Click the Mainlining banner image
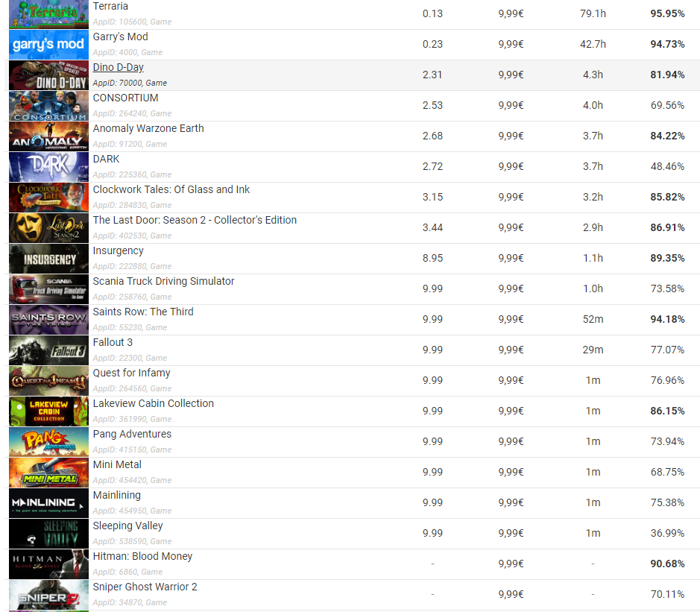The height and width of the screenshot is (612, 700). pyautogui.click(x=48, y=503)
